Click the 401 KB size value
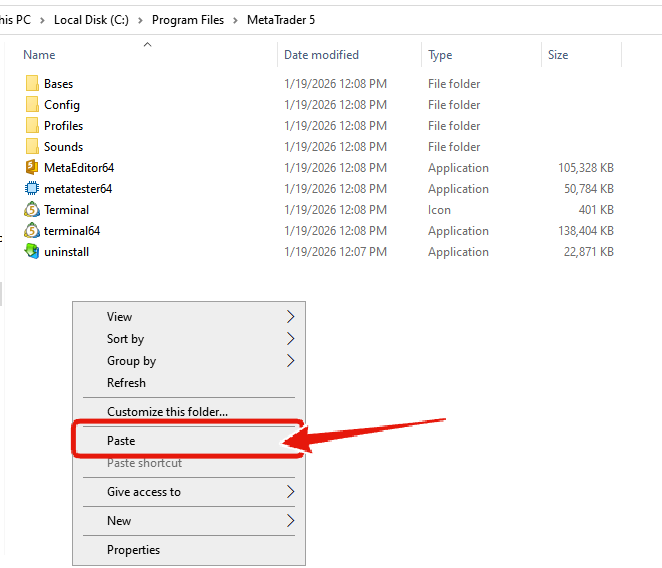This screenshot has height=568, width=662. click(x=596, y=210)
